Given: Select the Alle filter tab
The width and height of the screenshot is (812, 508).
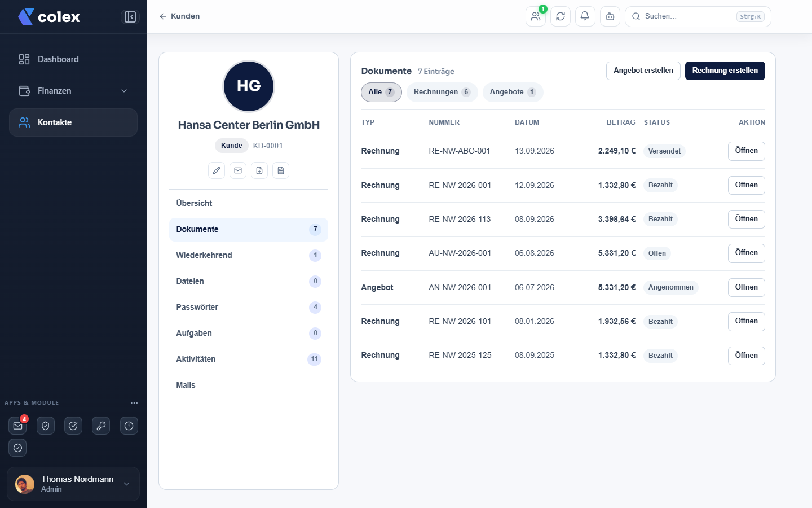Looking at the screenshot, I should click(x=381, y=92).
